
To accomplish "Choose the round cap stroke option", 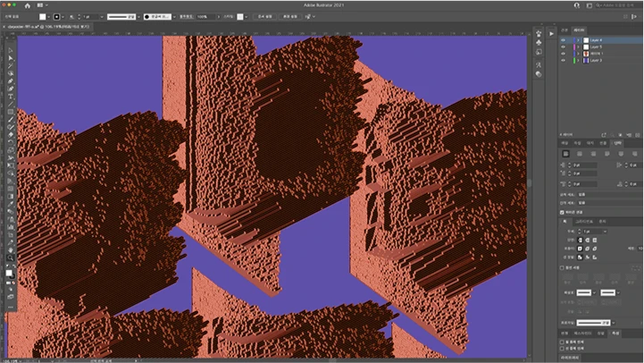I will pyautogui.click(x=588, y=241).
